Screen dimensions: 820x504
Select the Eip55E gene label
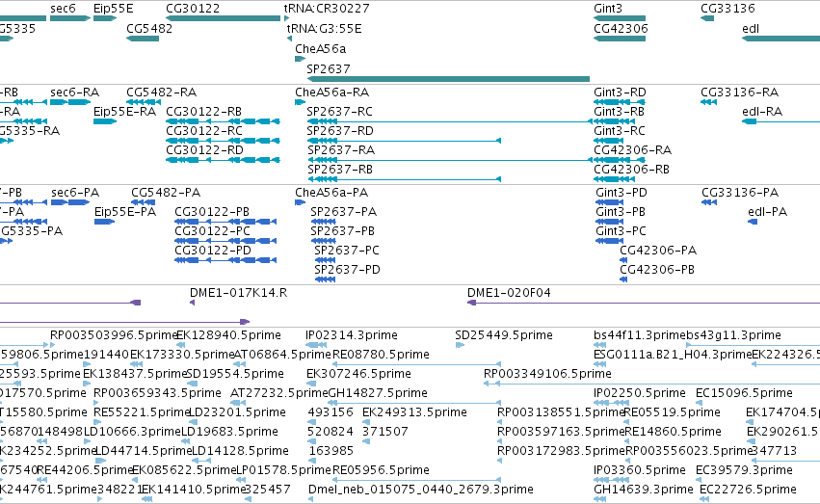(x=113, y=9)
